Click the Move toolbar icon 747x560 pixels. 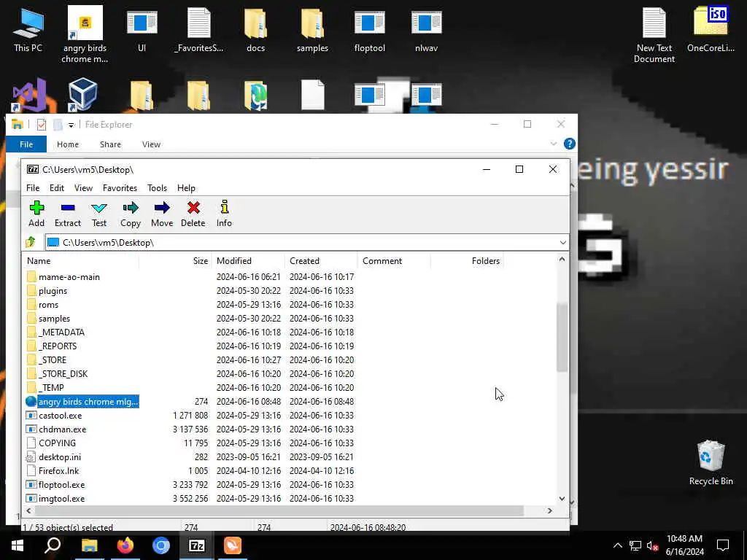tap(162, 214)
